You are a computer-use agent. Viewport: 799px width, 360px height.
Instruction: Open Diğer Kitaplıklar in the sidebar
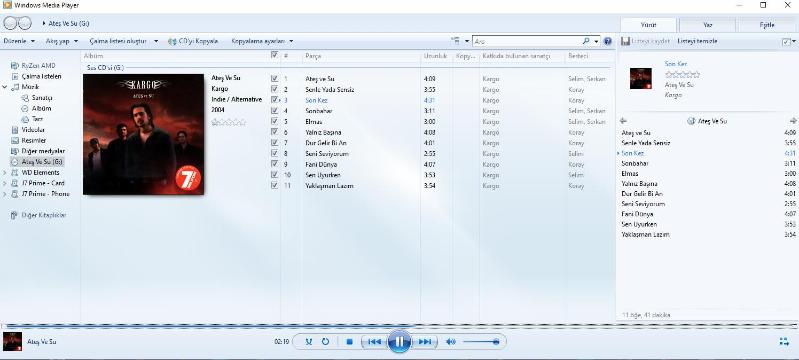click(43, 215)
